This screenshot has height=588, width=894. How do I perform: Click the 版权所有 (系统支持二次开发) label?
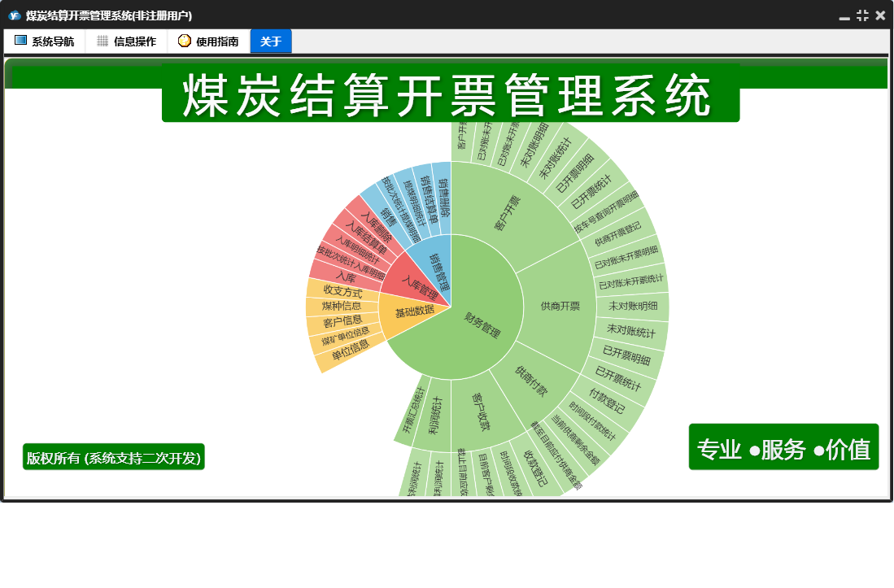[x=113, y=458]
